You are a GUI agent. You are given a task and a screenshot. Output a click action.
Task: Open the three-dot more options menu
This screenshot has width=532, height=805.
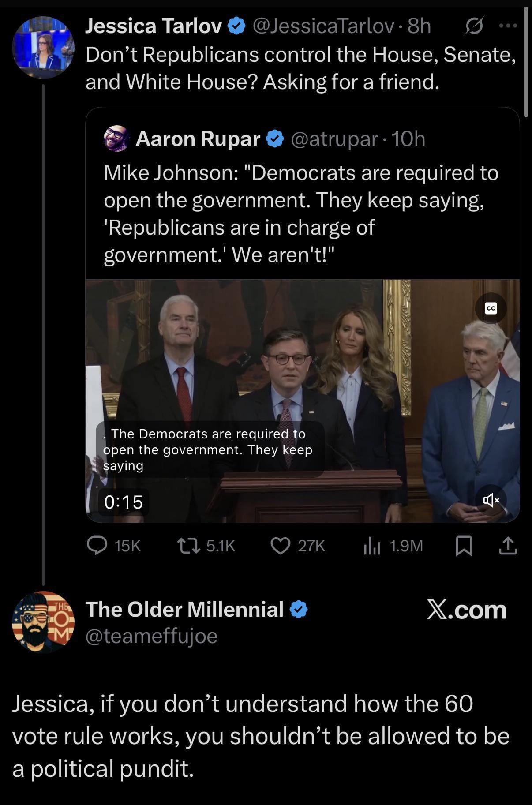pos(508,26)
